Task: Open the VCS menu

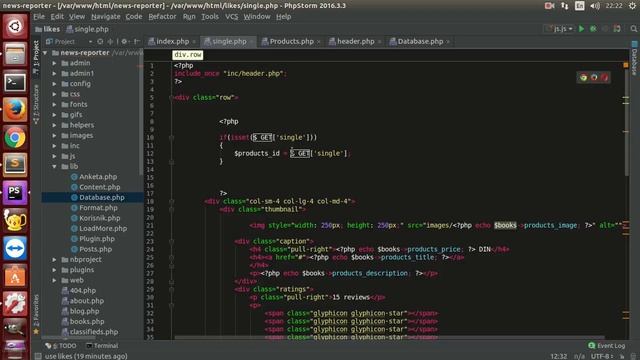Action: pyautogui.click(x=231, y=17)
